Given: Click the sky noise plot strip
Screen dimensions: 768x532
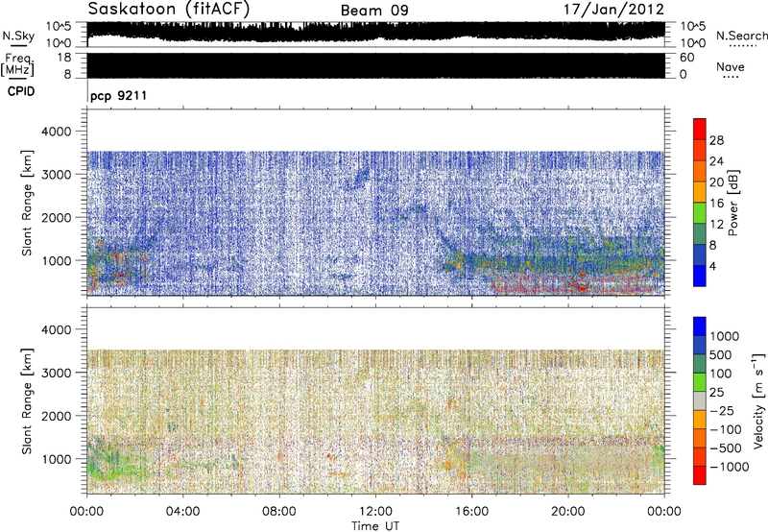Looking at the screenshot, I should 375,34.
